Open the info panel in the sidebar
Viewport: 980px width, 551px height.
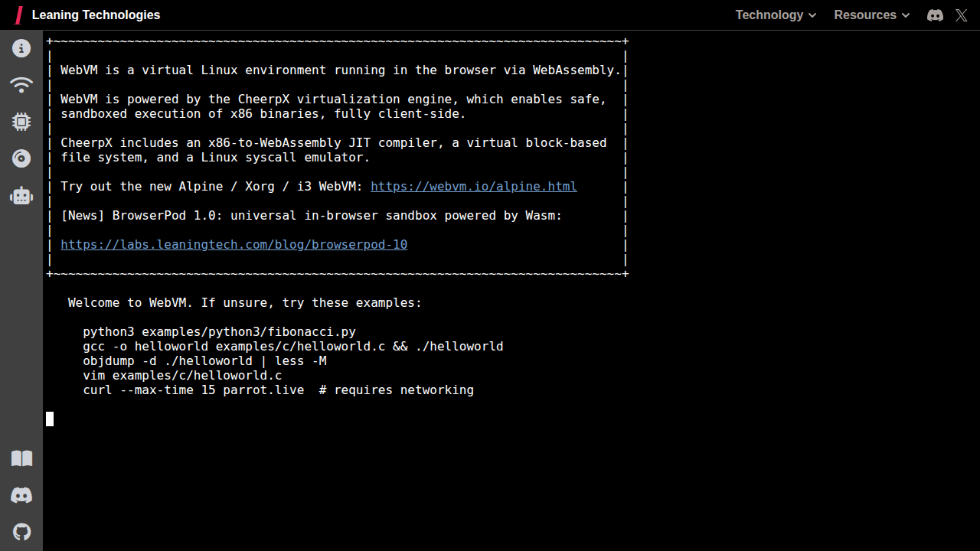pos(21,47)
